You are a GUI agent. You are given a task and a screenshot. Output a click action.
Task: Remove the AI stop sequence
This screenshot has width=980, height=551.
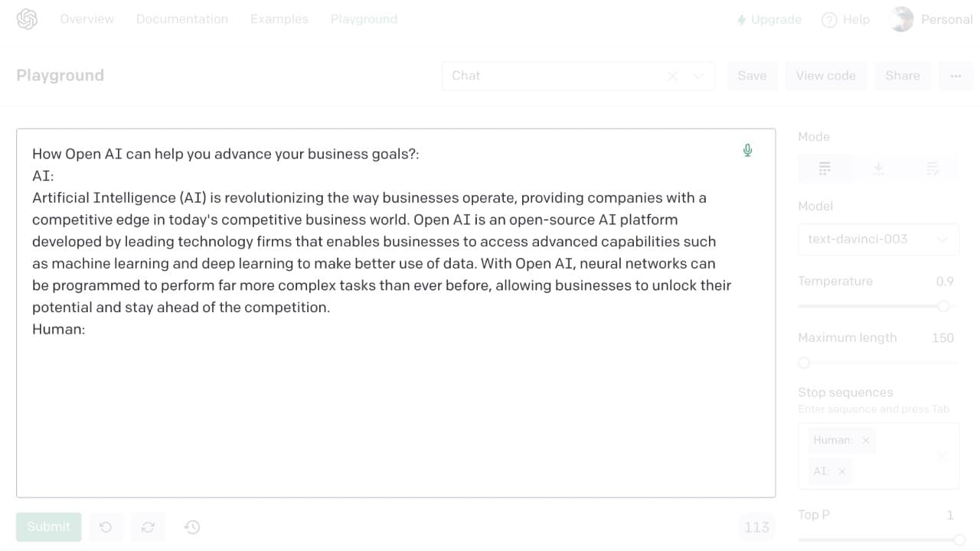coord(841,471)
